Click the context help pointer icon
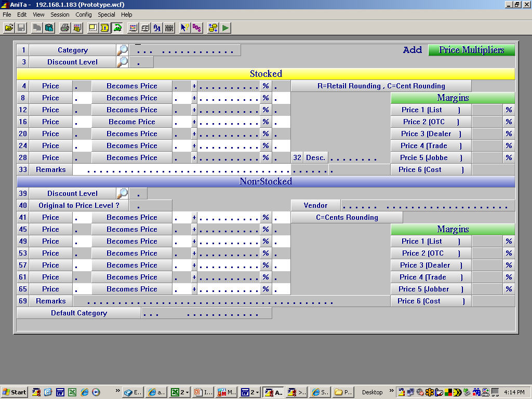The height and width of the screenshot is (399, 532). [x=184, y=28]
